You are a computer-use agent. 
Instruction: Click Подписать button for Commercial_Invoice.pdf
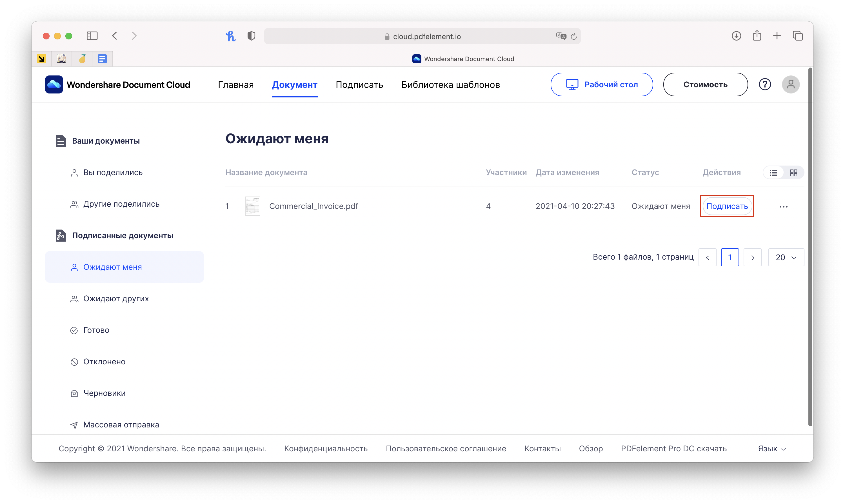727,206
